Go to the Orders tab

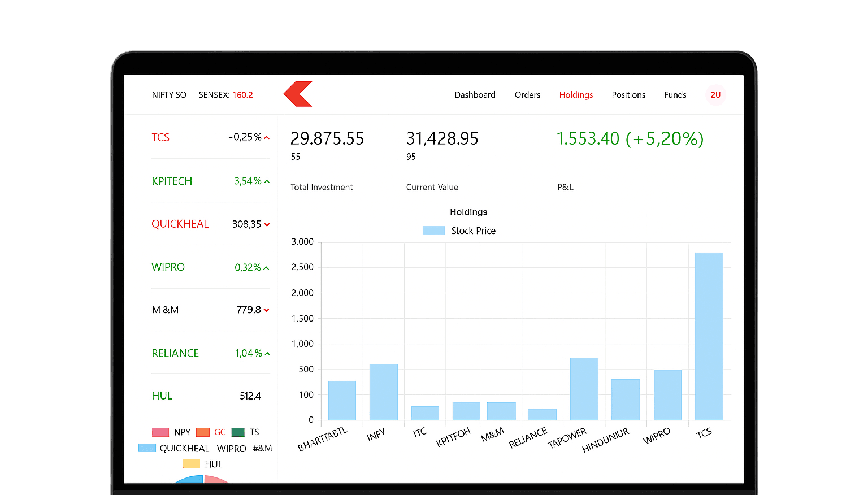pos(527,95)
